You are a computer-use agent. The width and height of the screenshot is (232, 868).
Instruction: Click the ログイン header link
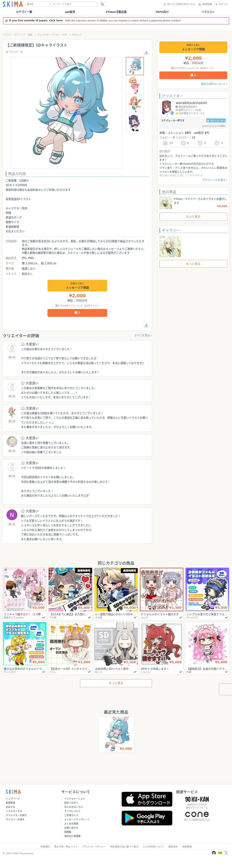222,4
